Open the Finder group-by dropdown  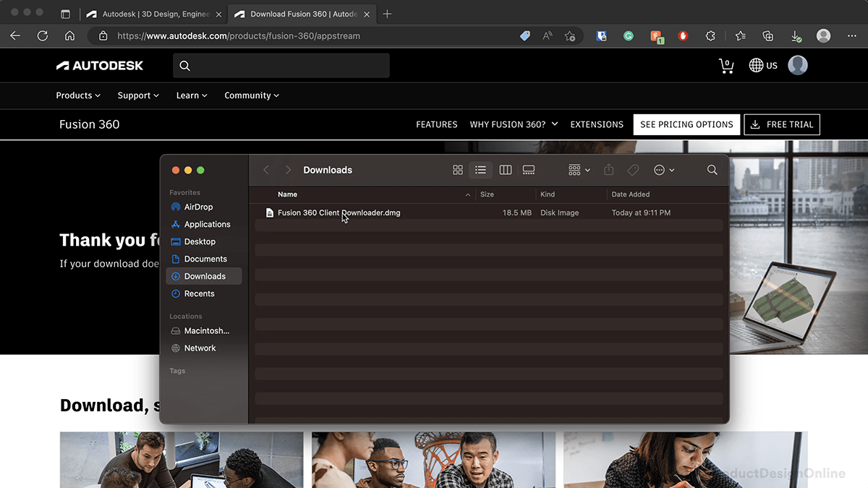click(x=579, y=170)
